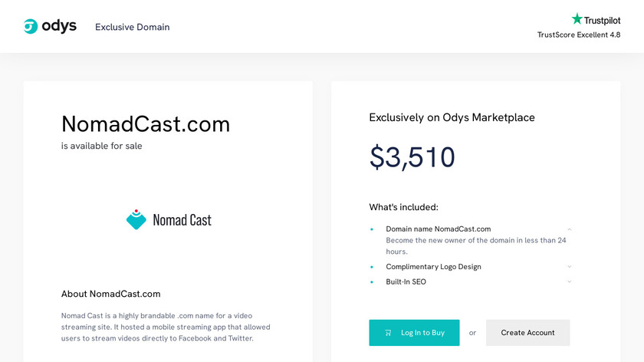The width and height of the screenshot is (644, 362).
Task: Click the green Trustpilot star icon
Action: pyautogui.click(x=577, y=19)
